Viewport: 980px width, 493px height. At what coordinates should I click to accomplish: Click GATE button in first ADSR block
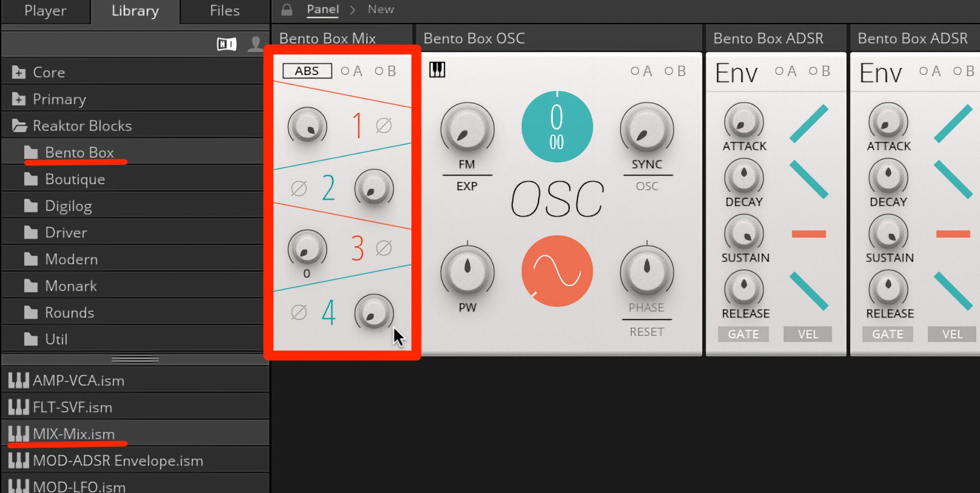click(x=743, y=334)
